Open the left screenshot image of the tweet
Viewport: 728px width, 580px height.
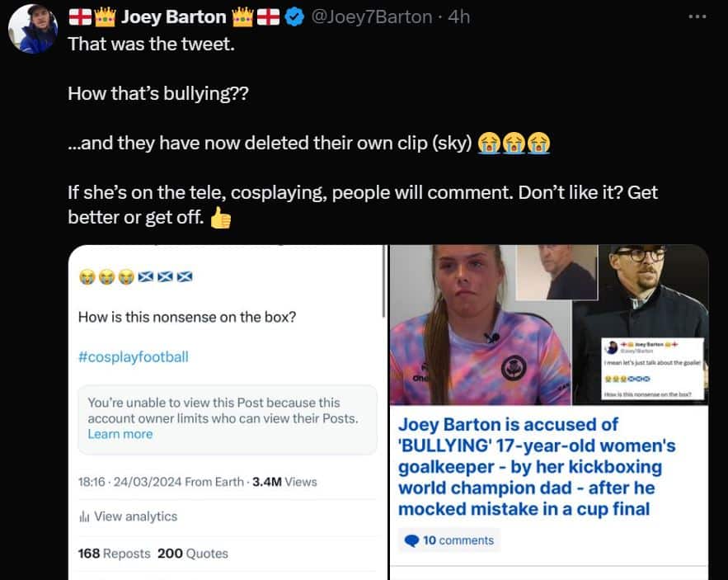[228, 413]
